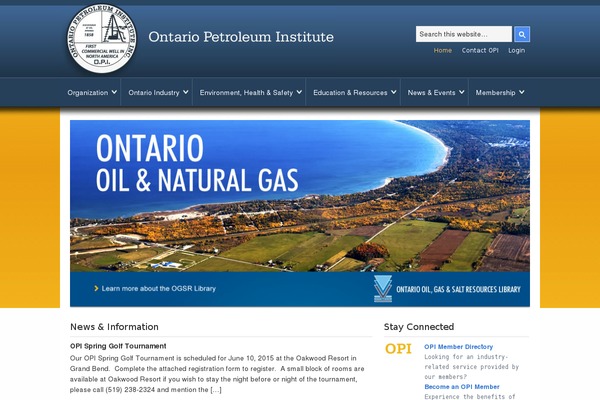Open the Ontario Petroleum Institute round seal logo
Viewport: 600px width, 400px height.
click(x=102, y=38)
